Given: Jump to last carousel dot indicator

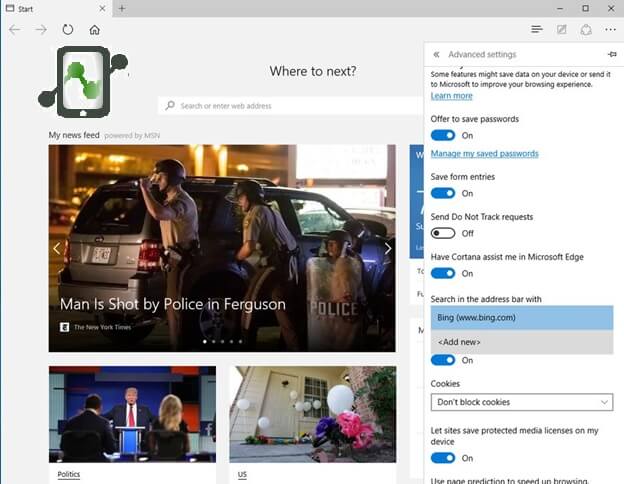Looking at the screenshot, I should (x=240, y=342).
